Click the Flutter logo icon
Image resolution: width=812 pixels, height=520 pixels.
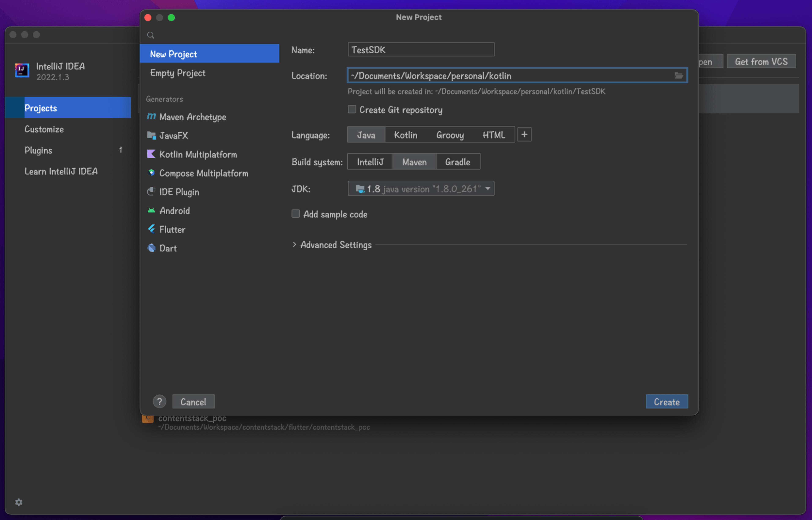click(151, 229)
